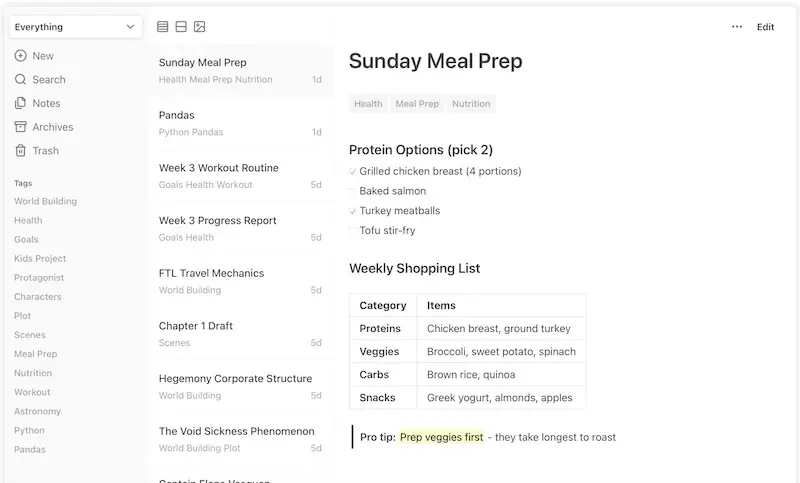The height and width of the screenshot is (483, 800).
Task: Click the Meal Prep tag chip
Action: click(x=417, y=104)
